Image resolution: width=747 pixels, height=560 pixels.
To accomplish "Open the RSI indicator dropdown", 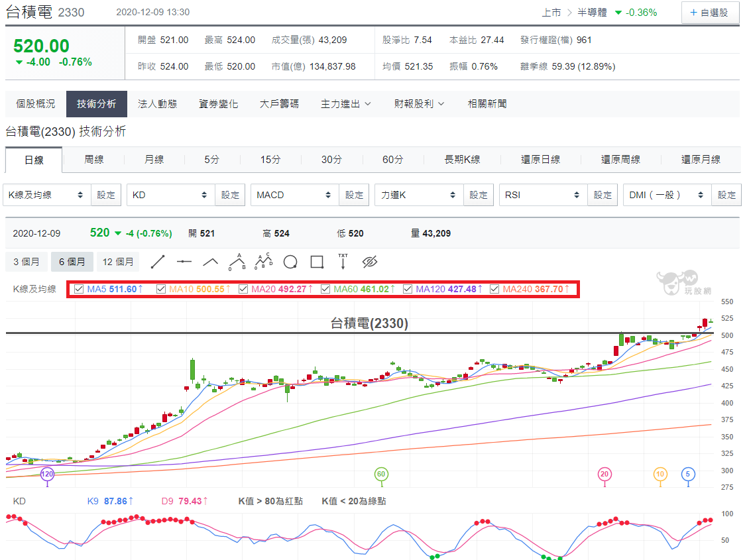I will tap(543, 195).
